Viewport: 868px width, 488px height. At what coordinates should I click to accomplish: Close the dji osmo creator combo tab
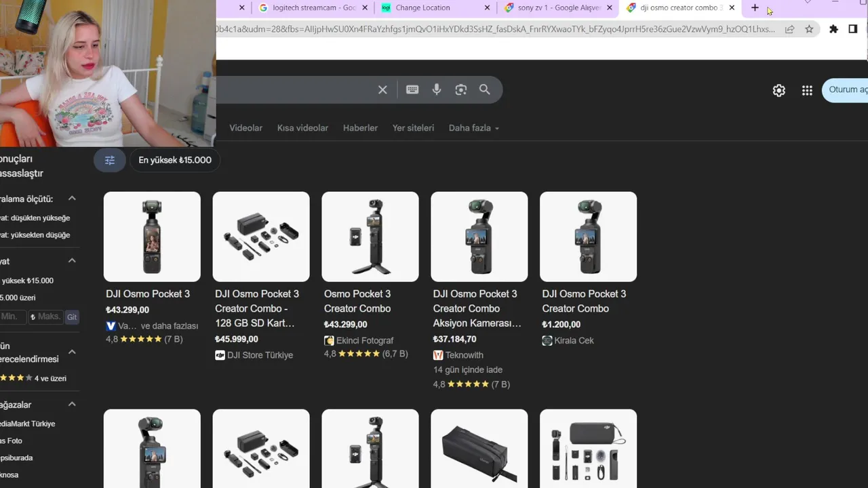(x=732, y=7)
